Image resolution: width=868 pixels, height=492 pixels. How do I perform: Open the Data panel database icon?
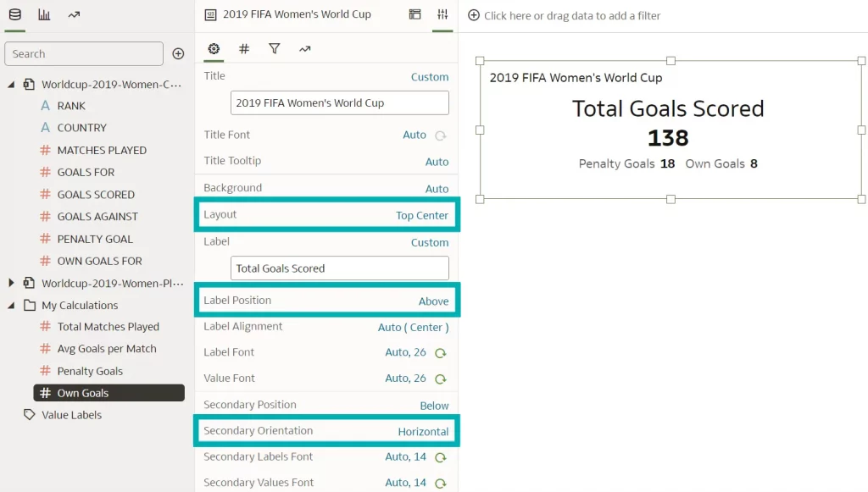(15, 14)
